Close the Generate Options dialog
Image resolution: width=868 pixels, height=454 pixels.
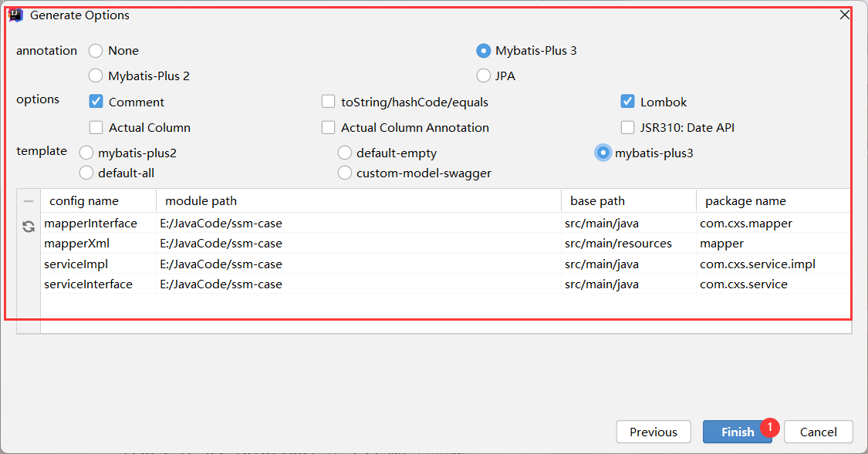click(x=845, y=15)
